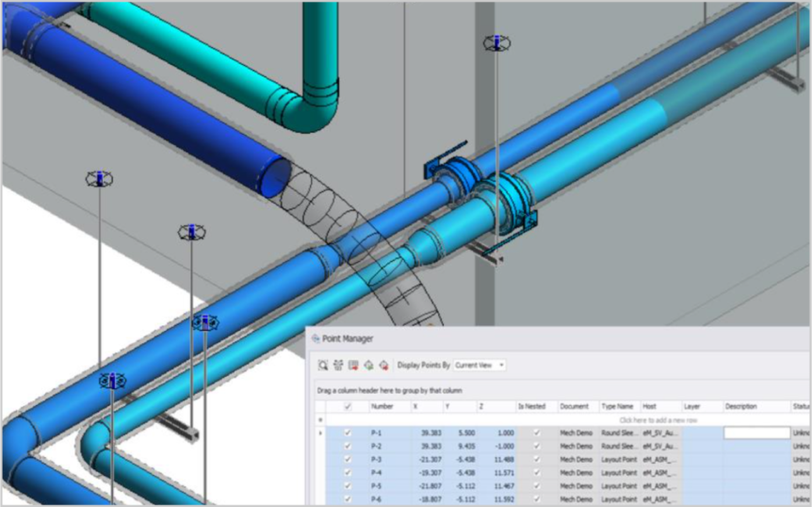This screenshot has height=507, width=812.
Task: Toggle the select-all checkbox in header row
Action: (x=348, y=407)
